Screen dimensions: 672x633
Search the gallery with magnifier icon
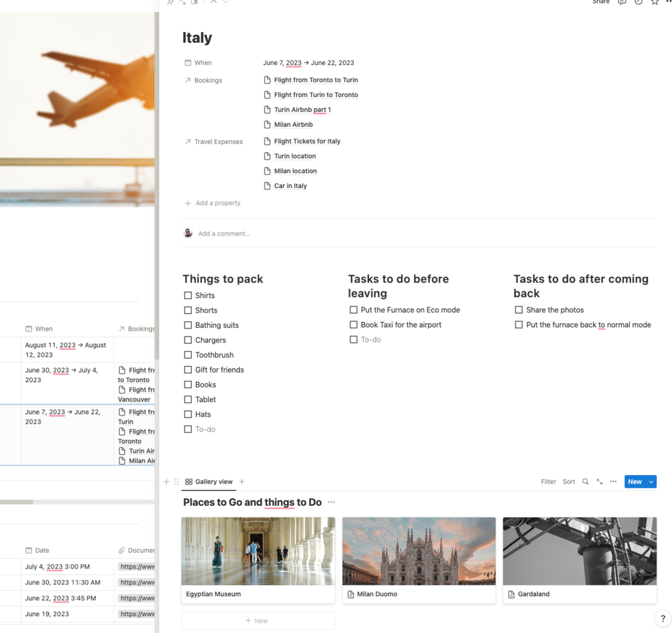click(x=586, y=482)
